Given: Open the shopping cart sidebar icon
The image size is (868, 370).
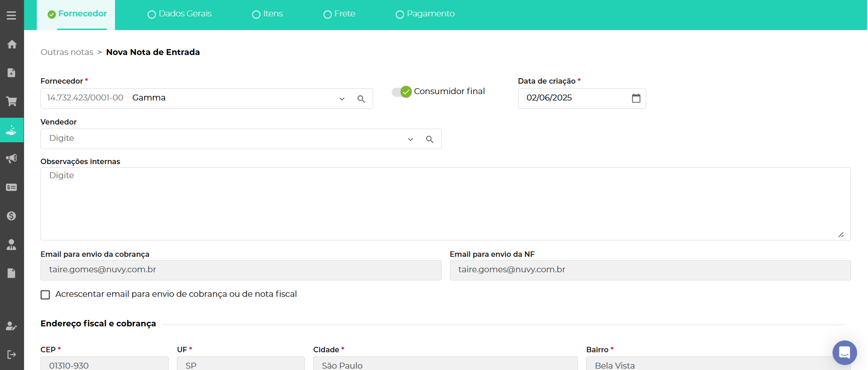Looking at the screenshot, I should point(12,101).
